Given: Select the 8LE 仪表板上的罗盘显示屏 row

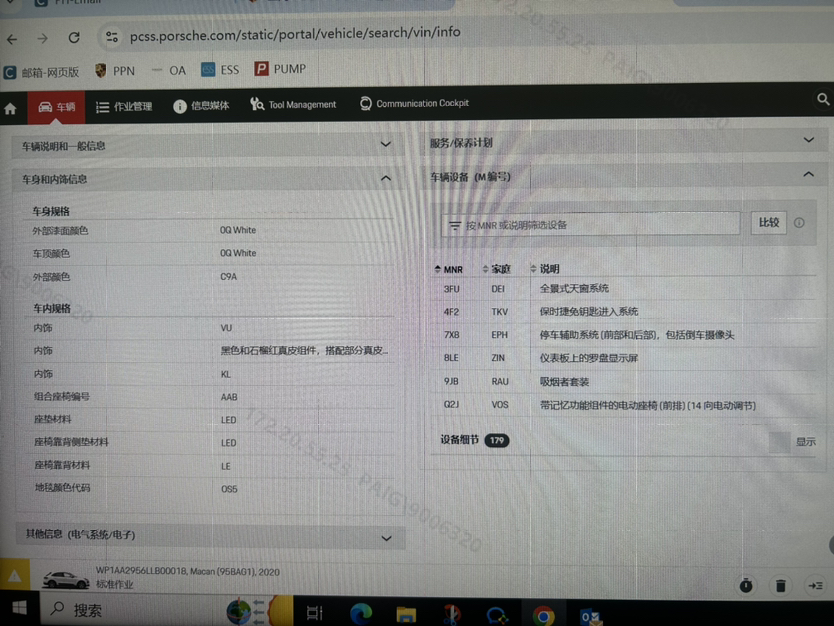Looking at the screenshot, I should tap(623, 358).
